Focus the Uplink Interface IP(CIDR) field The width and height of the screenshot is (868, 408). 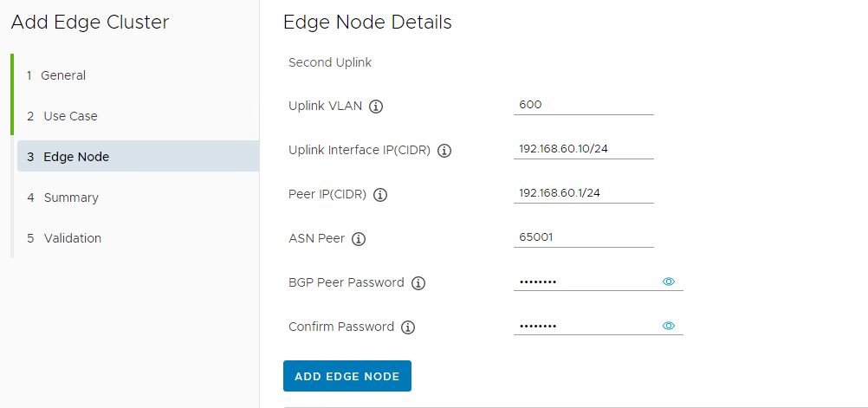(x=583, y=149)
